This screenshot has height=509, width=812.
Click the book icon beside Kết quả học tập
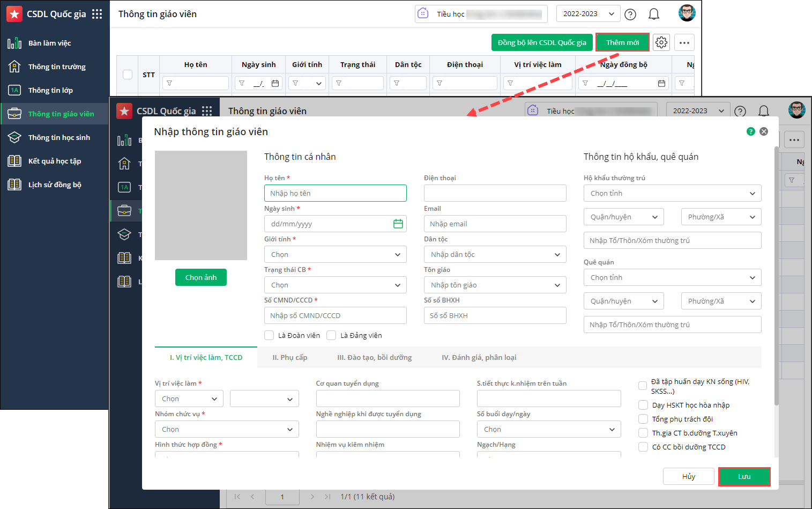coord(14,161)
